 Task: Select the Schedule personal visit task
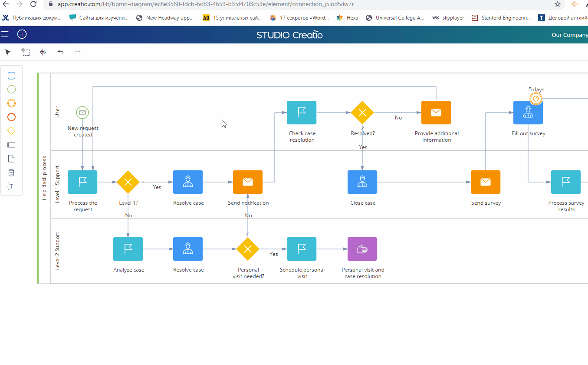pos(302,249)
